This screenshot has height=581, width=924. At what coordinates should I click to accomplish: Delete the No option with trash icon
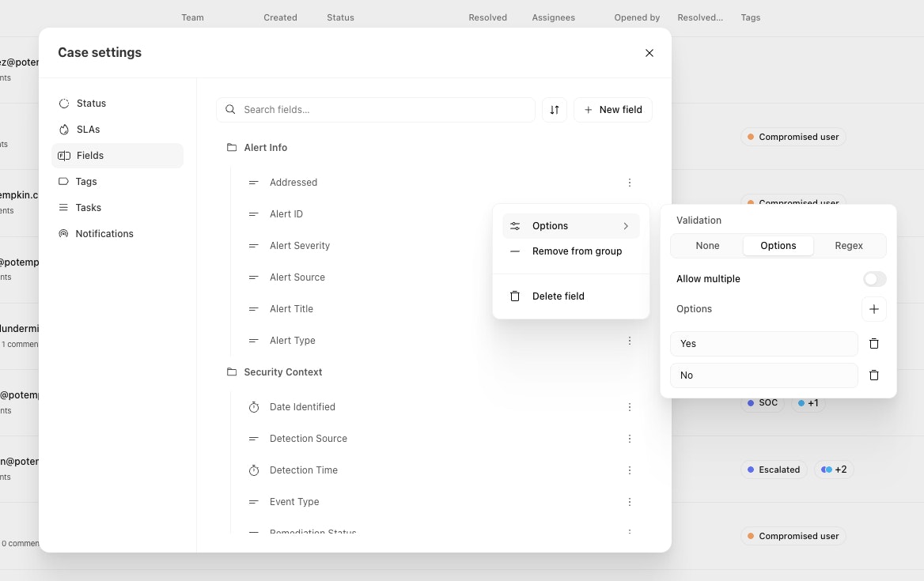coord(874,375)
